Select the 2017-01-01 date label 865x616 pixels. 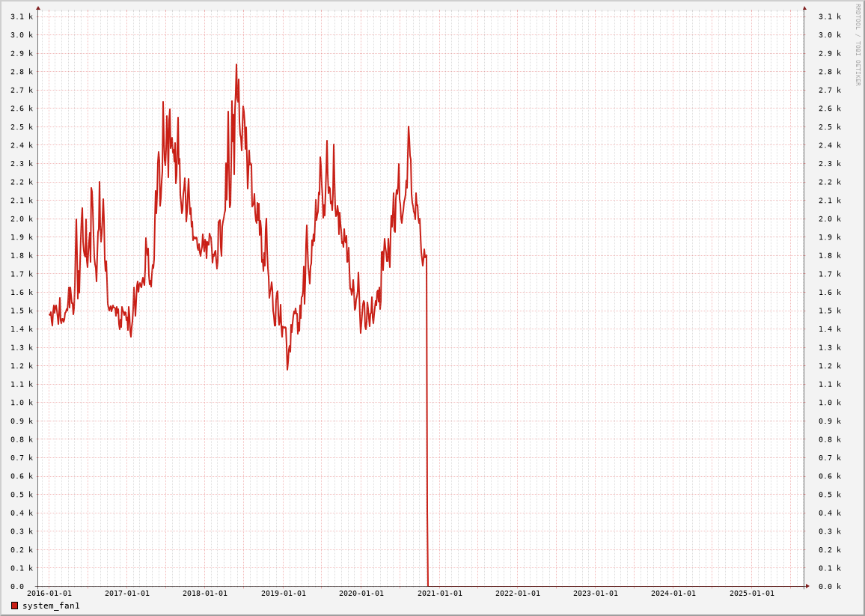[127, 594]
